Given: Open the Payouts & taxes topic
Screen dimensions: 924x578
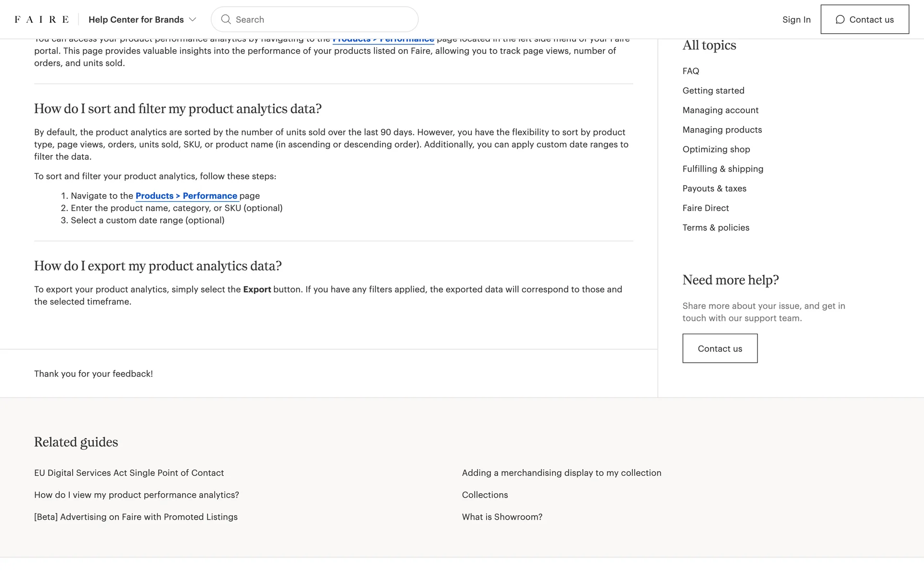Looking at the screenshot, I should point(714,188).
